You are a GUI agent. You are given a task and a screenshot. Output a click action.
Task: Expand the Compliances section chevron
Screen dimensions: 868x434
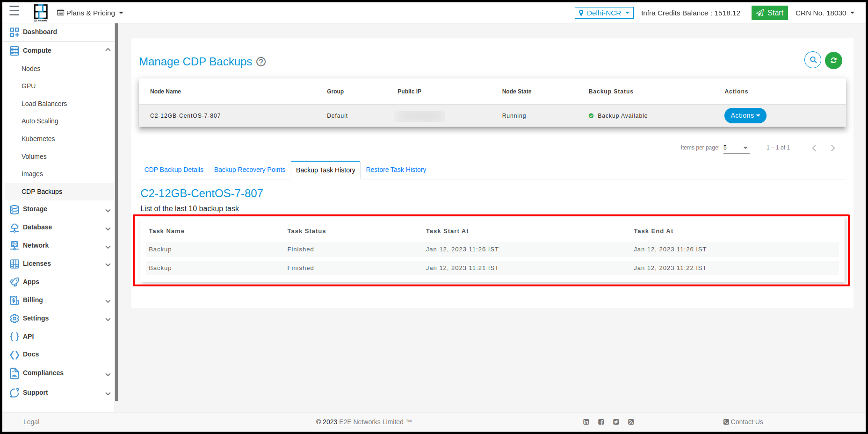coord(108,375)
